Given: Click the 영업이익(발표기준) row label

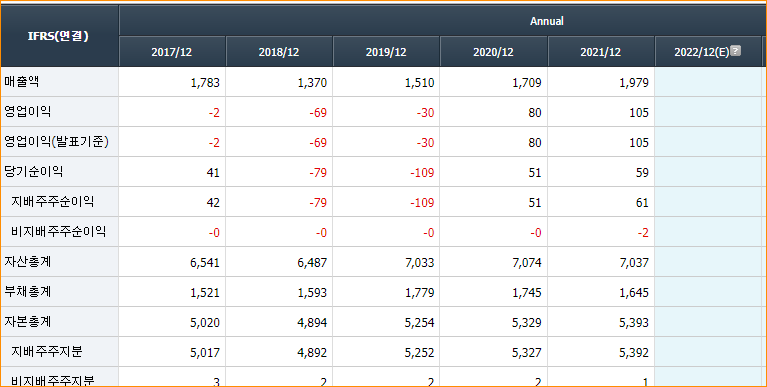Looking at the screenshot, I should pyautogui.click(x=56, y=142).
